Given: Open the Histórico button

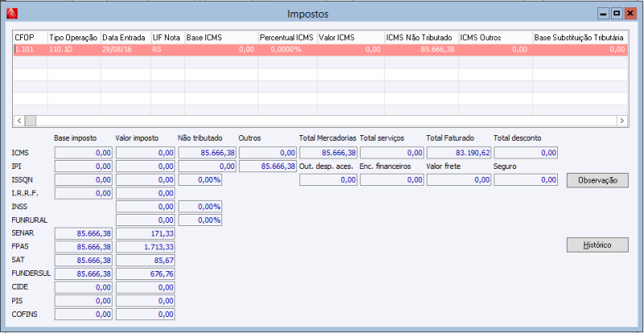Looking at the screenshot, I should 597,245.
